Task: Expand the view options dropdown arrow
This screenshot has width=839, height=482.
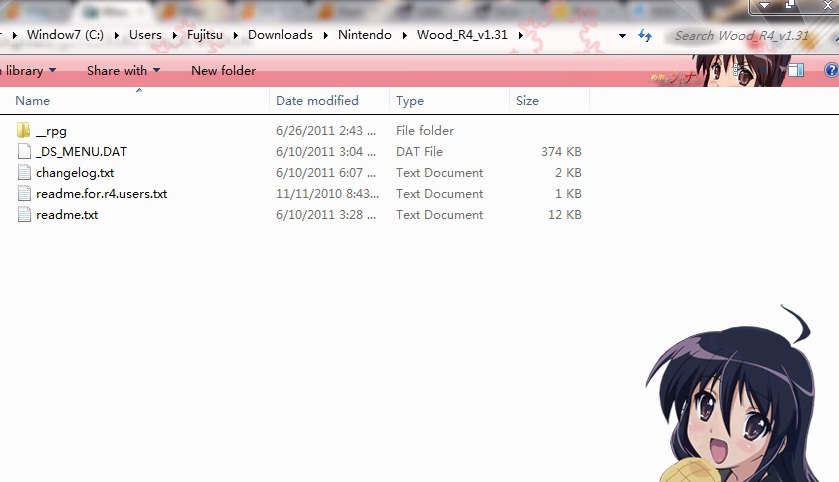Action: (x=763, y=70)
